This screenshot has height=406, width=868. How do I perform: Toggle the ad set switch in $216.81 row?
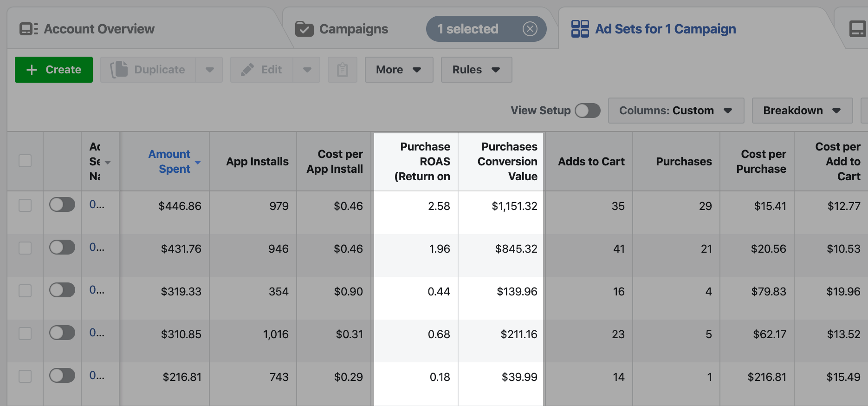pos(62,375)
